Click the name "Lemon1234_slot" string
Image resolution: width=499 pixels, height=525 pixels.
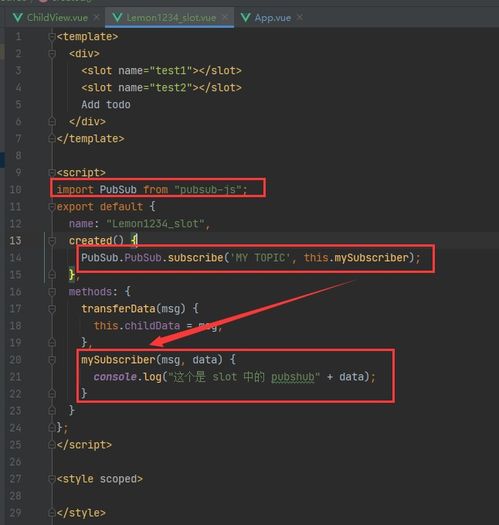[x=155, y=224]
